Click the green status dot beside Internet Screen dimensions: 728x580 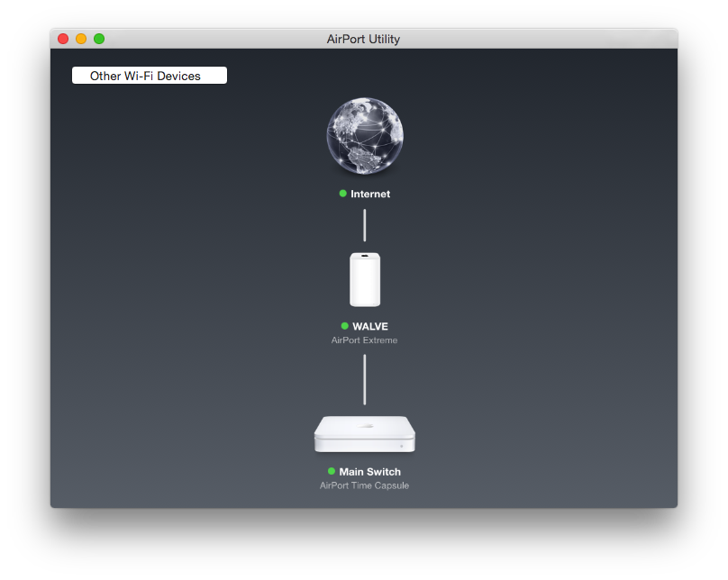[343, 194]
